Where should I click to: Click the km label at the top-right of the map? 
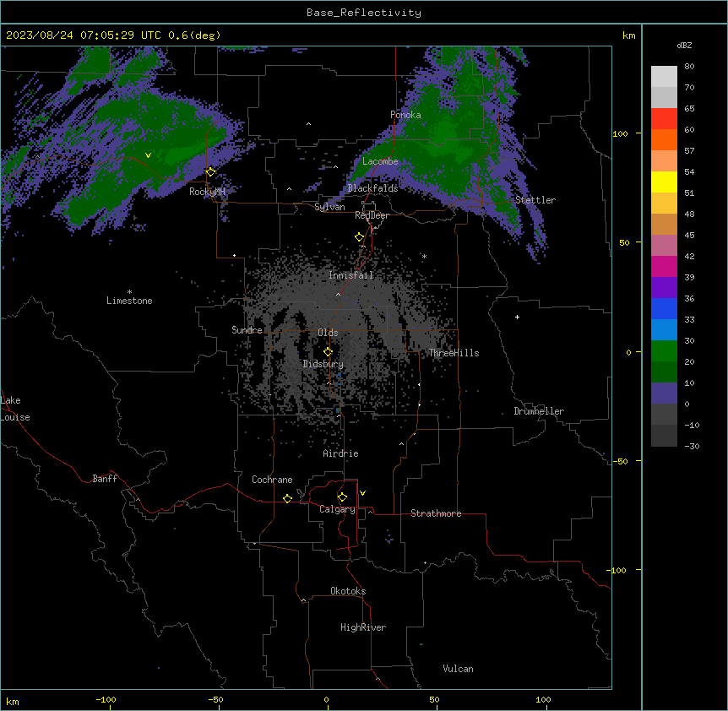(628, 35)
